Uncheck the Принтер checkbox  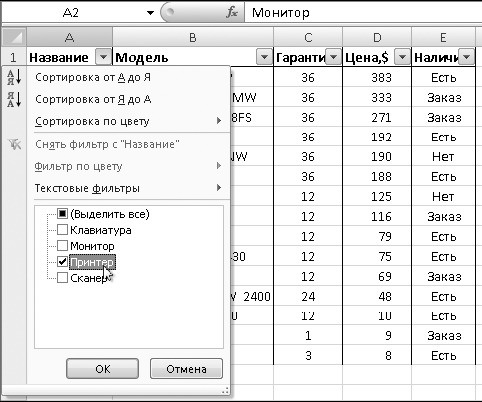62,262
